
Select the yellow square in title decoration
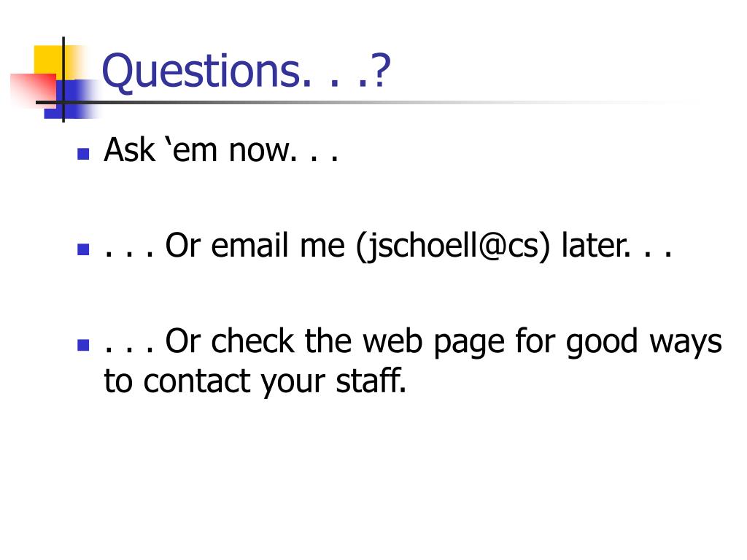pos(49,61)
